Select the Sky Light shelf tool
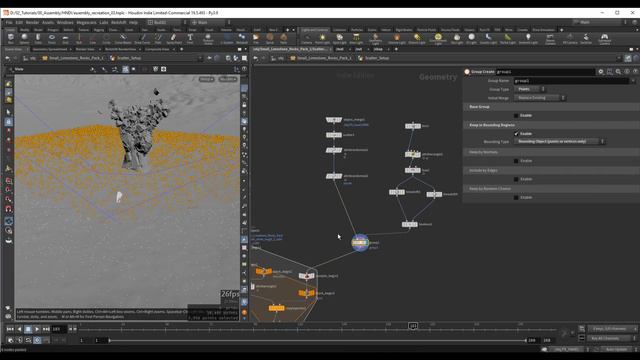640x360 pixels. coord(457,39)
